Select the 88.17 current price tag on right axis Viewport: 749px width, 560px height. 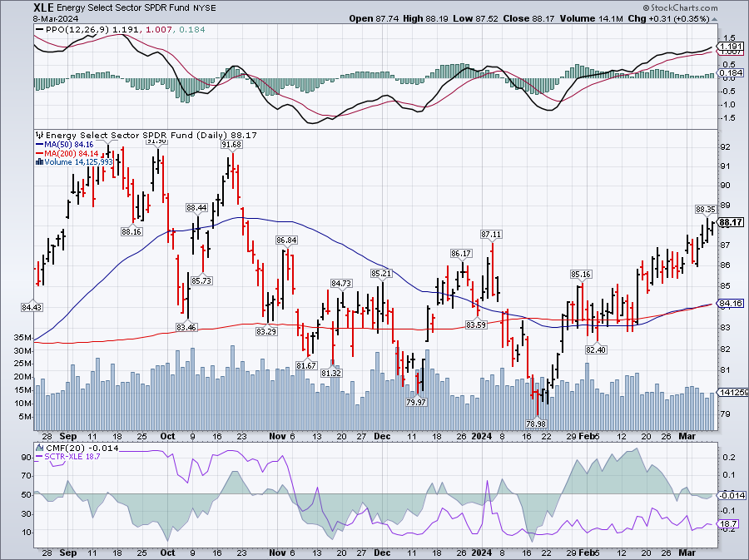[730, 222]
